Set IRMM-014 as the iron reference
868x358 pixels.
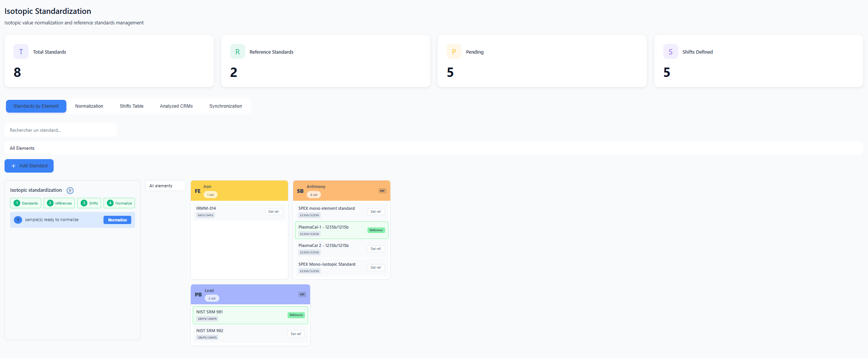(x=274, y=211)
